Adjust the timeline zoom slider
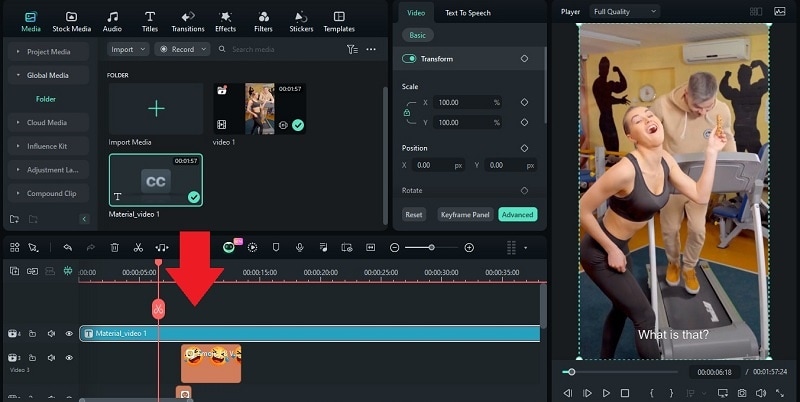 tap(431, 247)
